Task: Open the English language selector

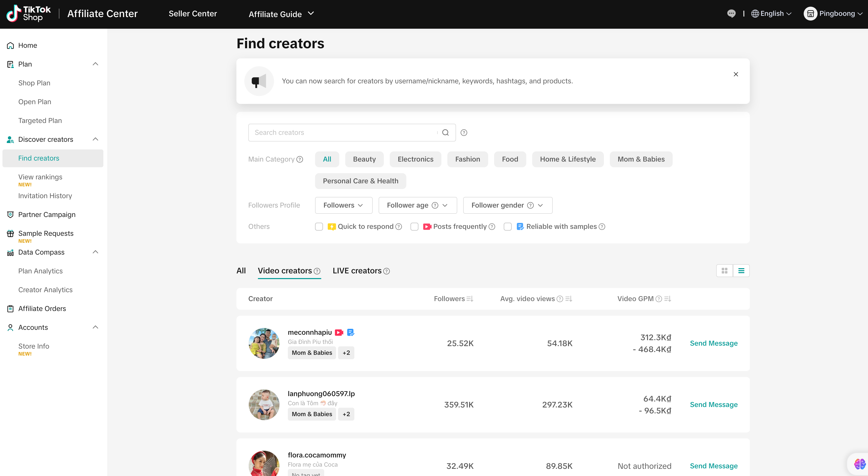Action: click(x=771, y=14)
